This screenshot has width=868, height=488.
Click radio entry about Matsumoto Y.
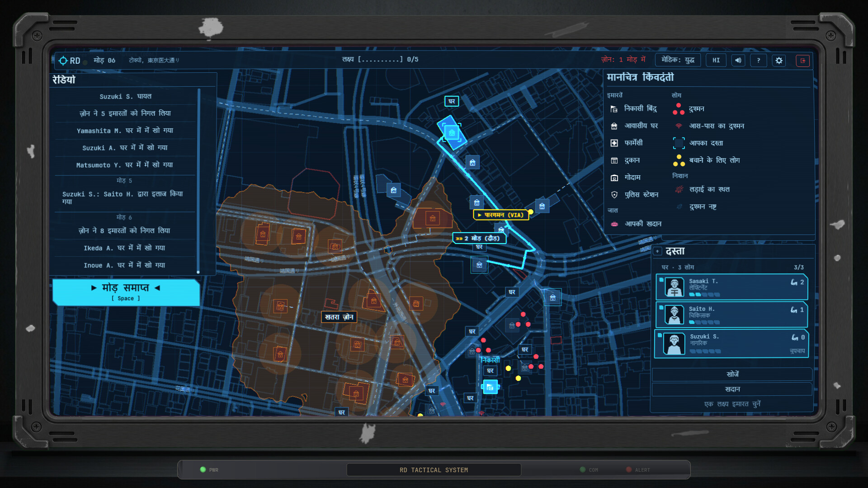126,165
